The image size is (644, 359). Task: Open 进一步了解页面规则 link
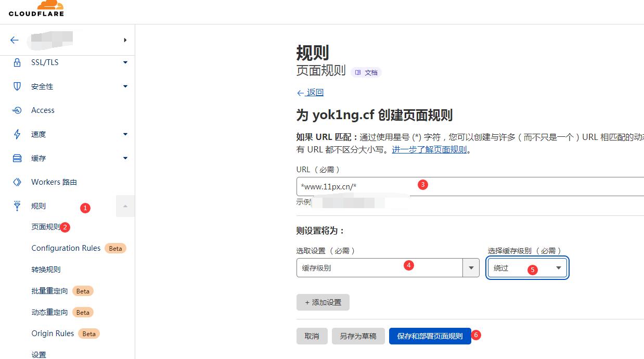(430, 150)
